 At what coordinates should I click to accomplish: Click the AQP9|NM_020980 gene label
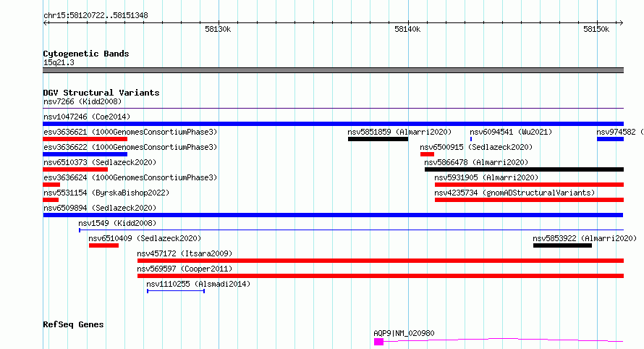[404, 333]
